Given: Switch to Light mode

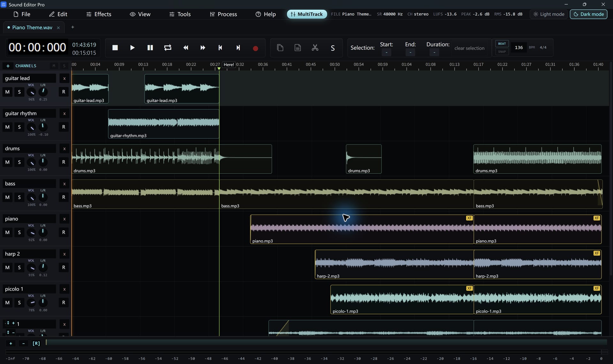Looking at the screenshot, I should 549,14.
